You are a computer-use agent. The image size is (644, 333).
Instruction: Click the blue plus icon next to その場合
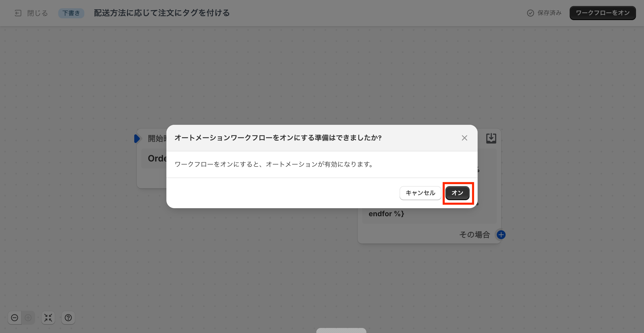[501, 235]
